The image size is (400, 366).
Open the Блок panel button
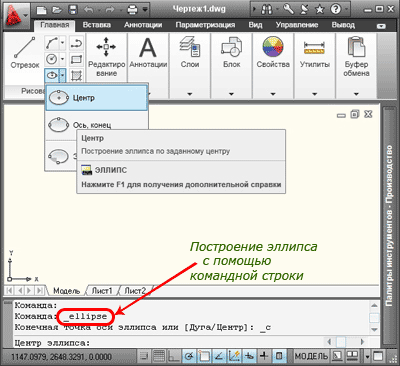[x=231, y=53]
